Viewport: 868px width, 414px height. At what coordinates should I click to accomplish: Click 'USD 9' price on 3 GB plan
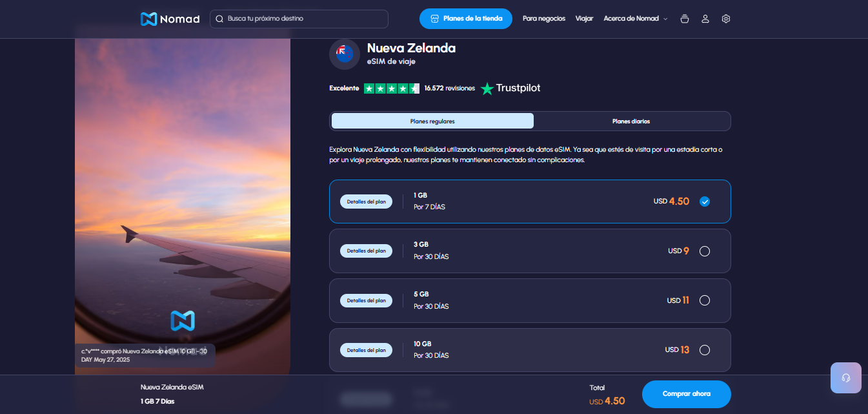click(x=678, y=251)
